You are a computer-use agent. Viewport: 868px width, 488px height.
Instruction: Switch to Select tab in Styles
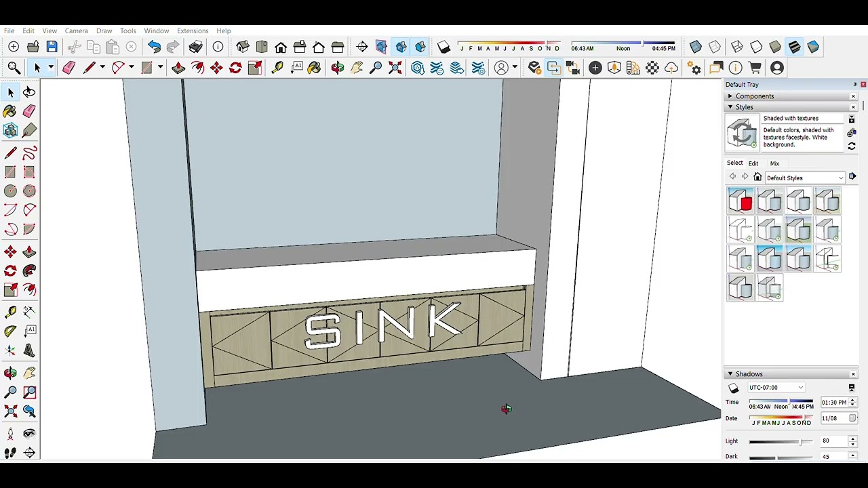click(x=734, y=163)
